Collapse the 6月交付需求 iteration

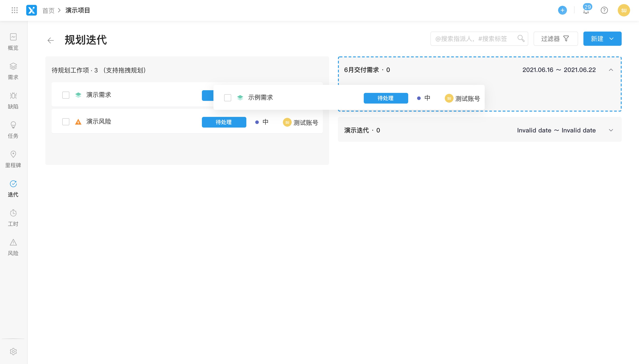(x=611, y=70)
